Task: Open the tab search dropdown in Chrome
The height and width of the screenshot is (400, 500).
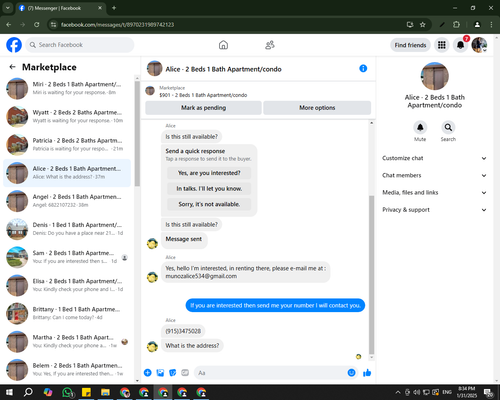Action: 8,8
